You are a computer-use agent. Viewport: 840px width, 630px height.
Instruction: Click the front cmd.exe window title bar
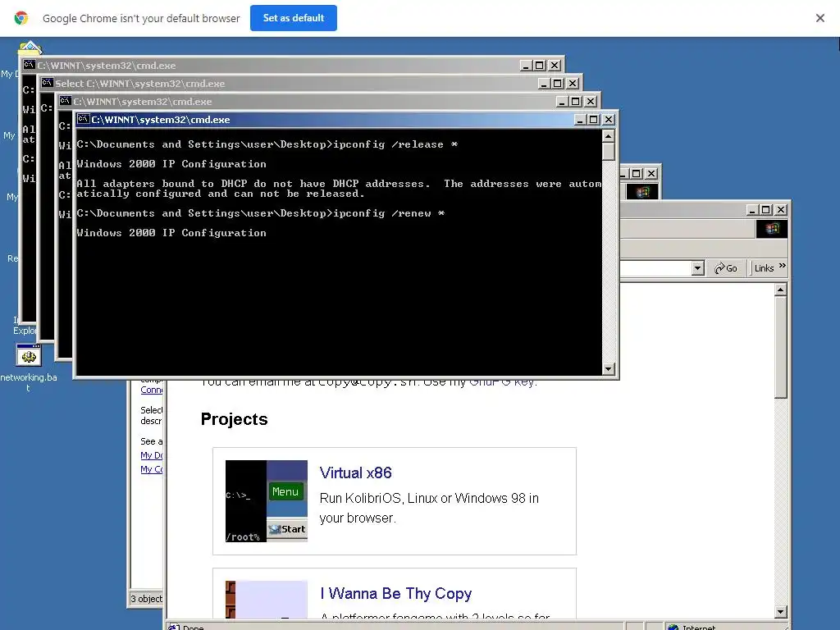(x=345, y=119)
